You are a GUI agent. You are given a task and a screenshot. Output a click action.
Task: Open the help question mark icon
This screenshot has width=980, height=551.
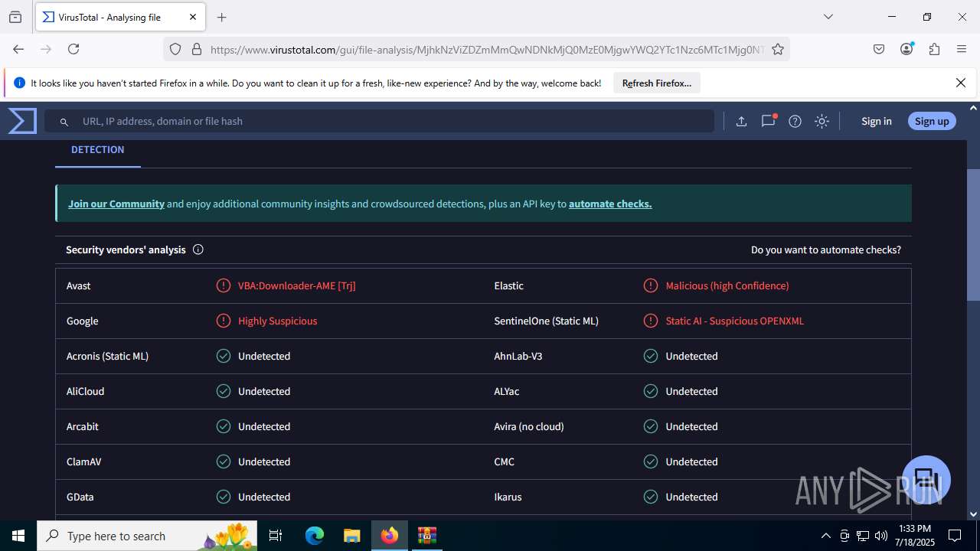pyautogui.click(x=795, y=121)
